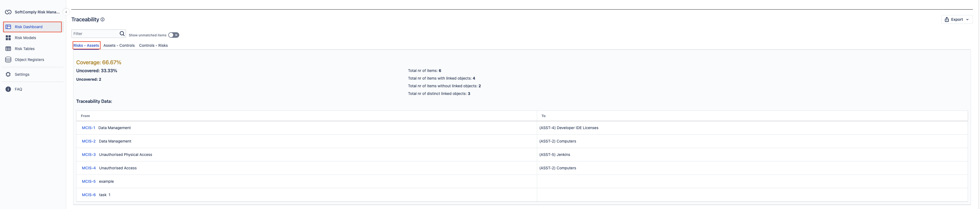Click the Risk Models grid icon
Viewport: 980px width, 209px height.
click(x=8, y=38)
